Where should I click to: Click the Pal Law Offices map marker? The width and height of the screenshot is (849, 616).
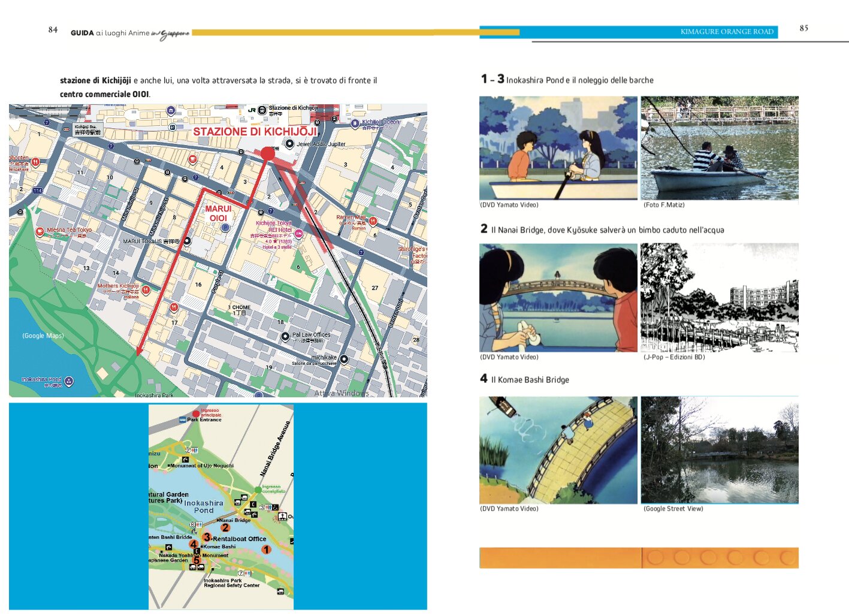pyautogui.click(x=285, y=336)
